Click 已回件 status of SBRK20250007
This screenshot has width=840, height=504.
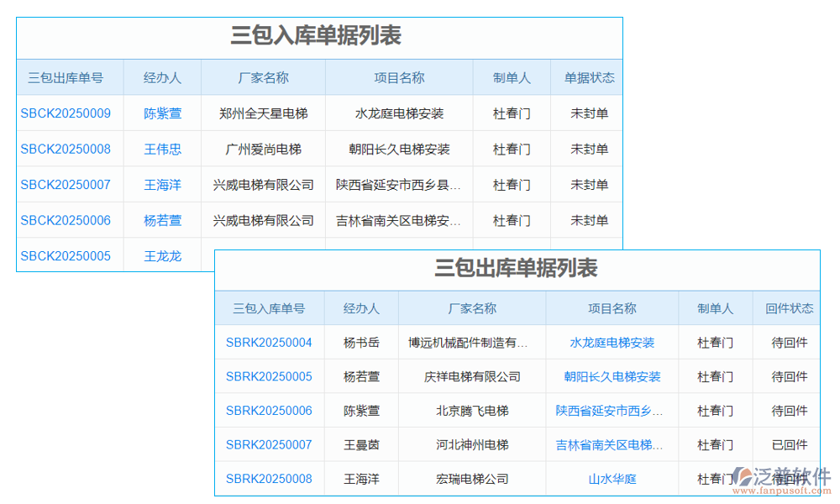pos(787,444)
